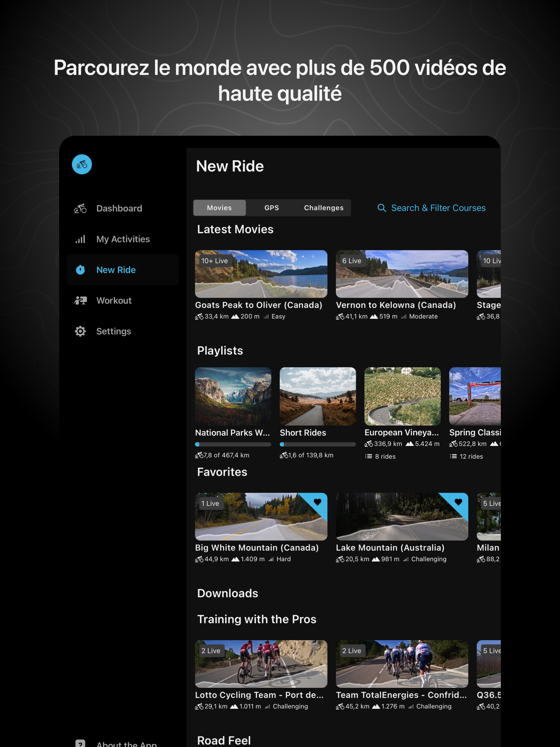The image size is (560, 747).
Task: Click the My Activities bar chart icon
Action: point(80,239)
